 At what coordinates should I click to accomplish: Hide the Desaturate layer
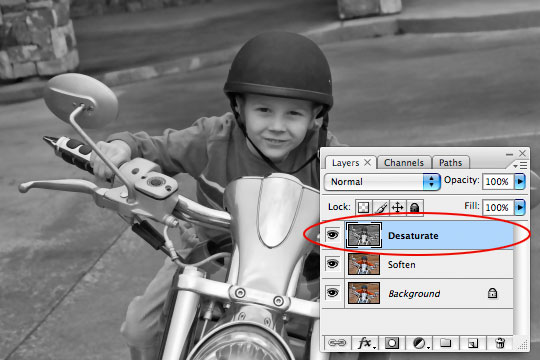tap(332, 235)
